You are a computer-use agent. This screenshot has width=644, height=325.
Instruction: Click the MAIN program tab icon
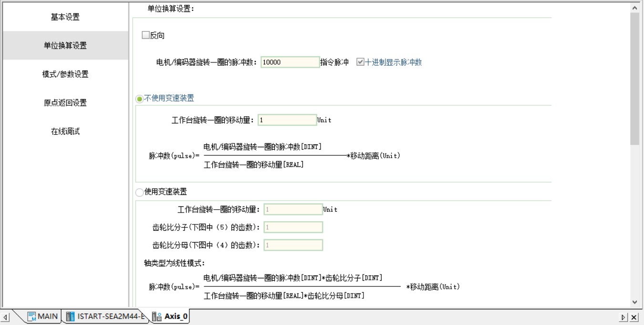(x=31, y=316)
